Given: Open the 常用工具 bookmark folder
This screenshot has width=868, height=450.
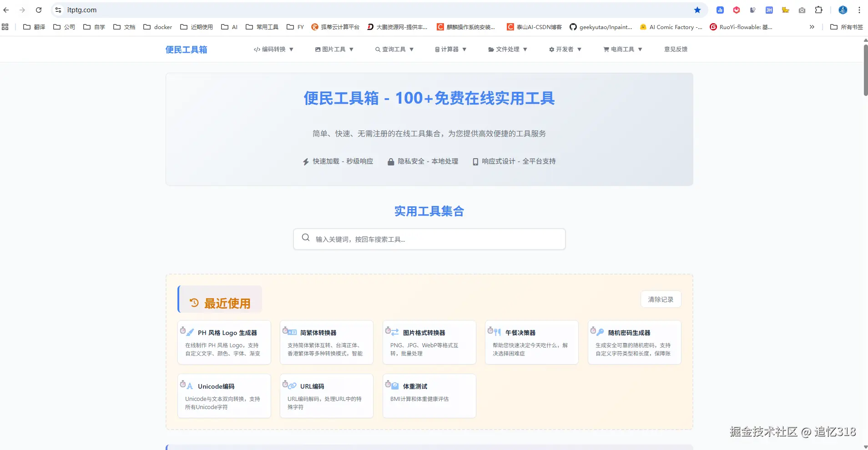Looking at the screenshot, I should [x=262, y=27].
